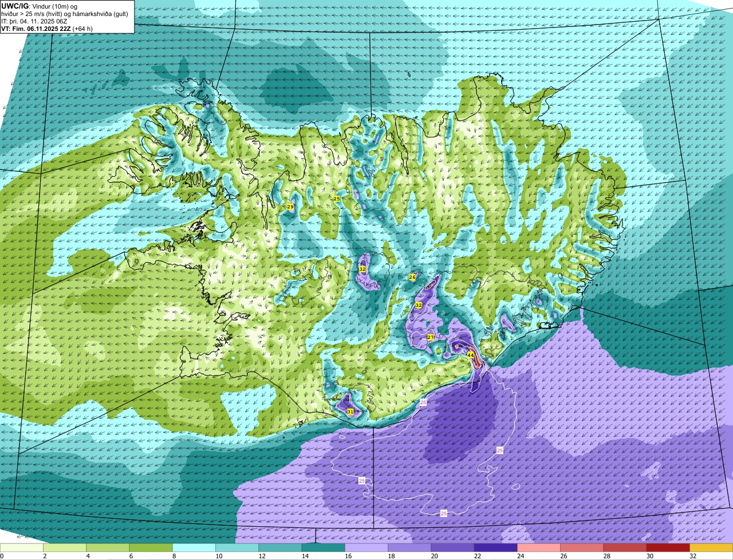Click the legend scale number 2
Viewport: 733px width, 560px height.
click(44, 556)
